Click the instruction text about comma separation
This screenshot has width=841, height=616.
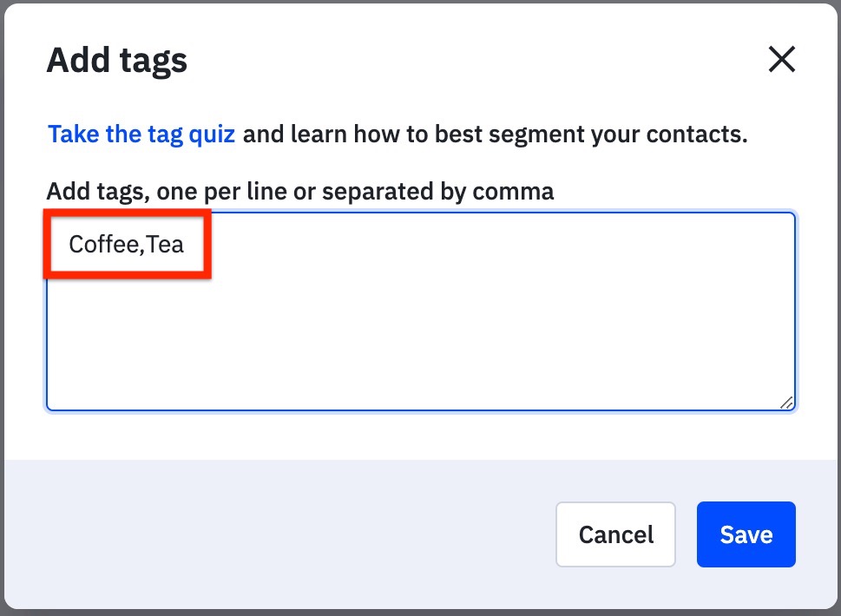pyautogui.click(x=299, y=190)
